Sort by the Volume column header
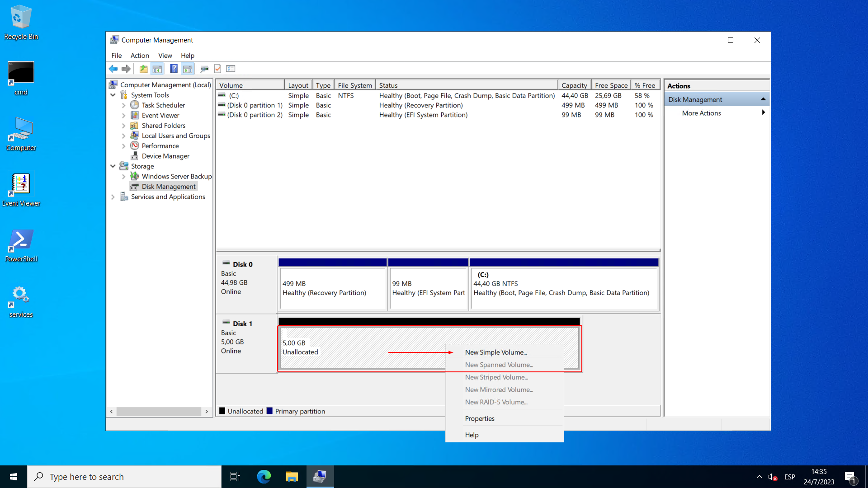Viewport: 868px width, 488px height. click(x=250, y=85)
